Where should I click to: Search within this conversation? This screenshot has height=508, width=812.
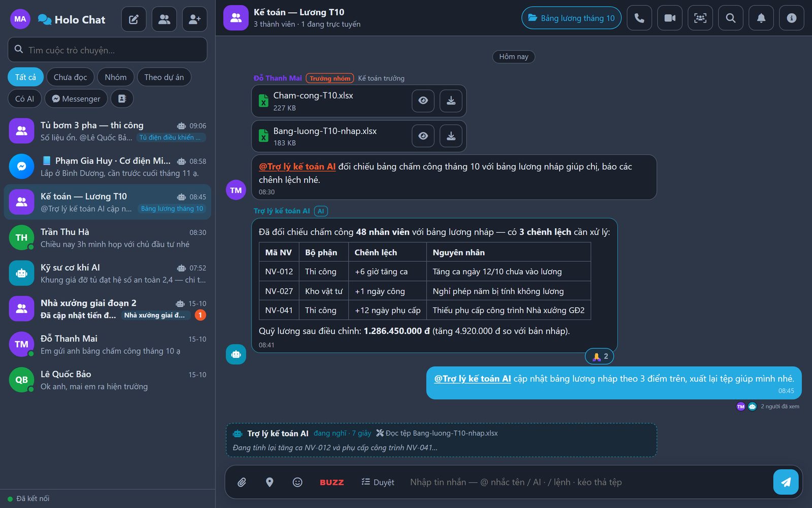(731, 18)
